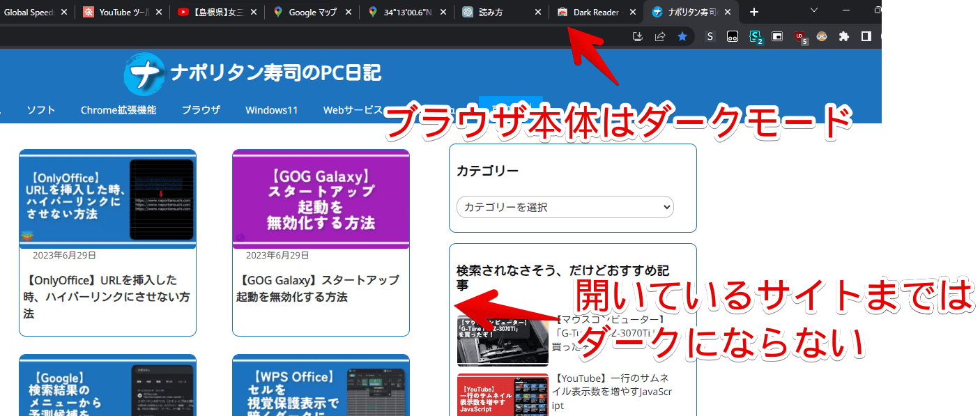Open the 【GOG Galaxy】スタートアップ起動 article title
This screenshot has width=980, height=416.
(319, 288)
